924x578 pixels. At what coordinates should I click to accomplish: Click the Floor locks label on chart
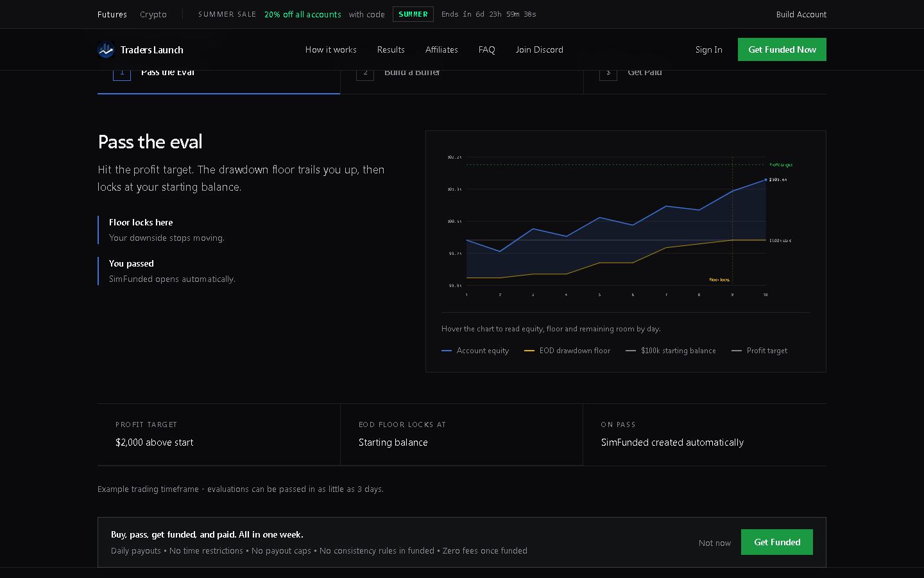pyautogui.click(x=719, y=280)
